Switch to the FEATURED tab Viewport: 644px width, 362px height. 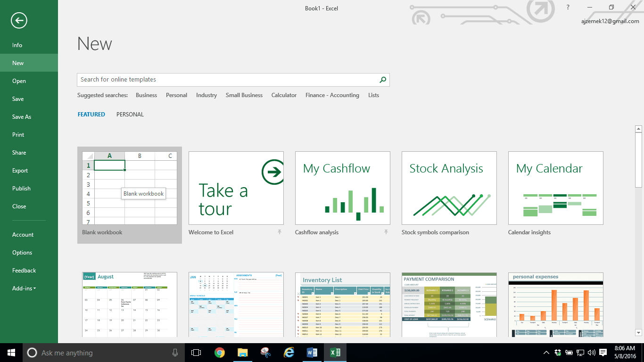click(91, 115)
